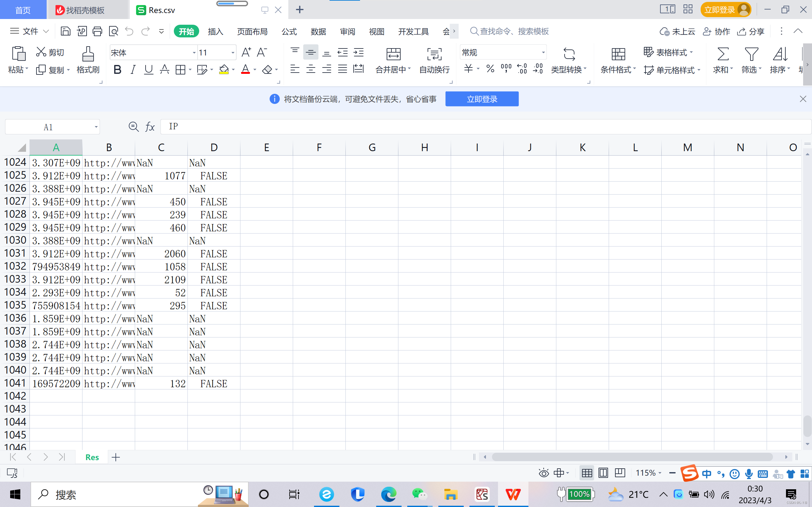Open the font name dropdown 宋体

click(x=194, y=53)
